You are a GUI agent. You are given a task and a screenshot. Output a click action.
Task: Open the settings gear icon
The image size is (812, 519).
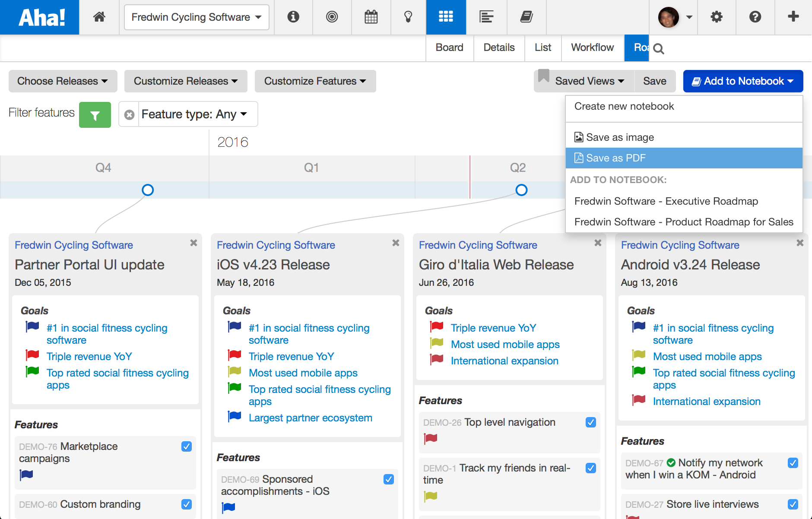[717, 17]
